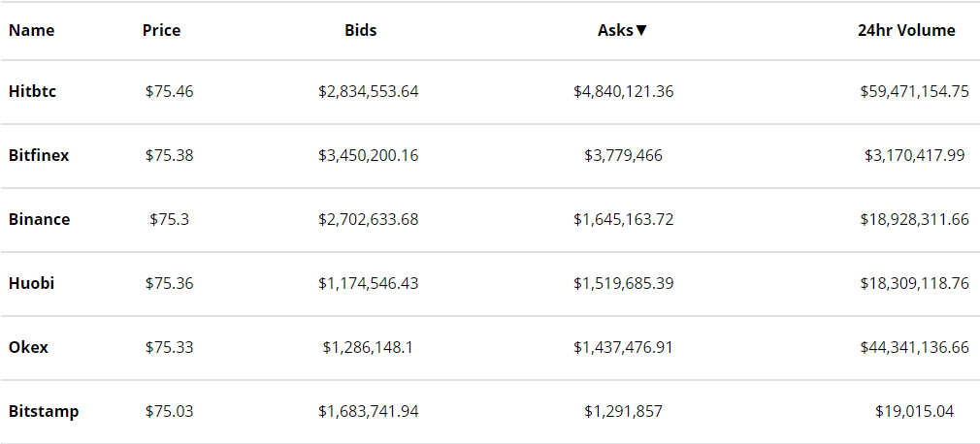Sort by the Price column header
Image resolution: width=980 pixels, height=444 pixels.
(x=161, y=30)
